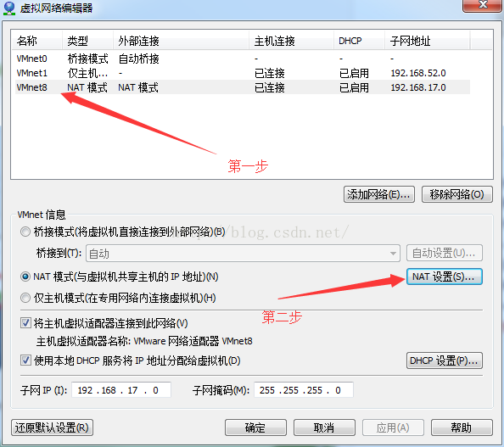This screenshot has height=447, width=504.
Task: Click the 应用(A) button
Action: tap(393, 427)
